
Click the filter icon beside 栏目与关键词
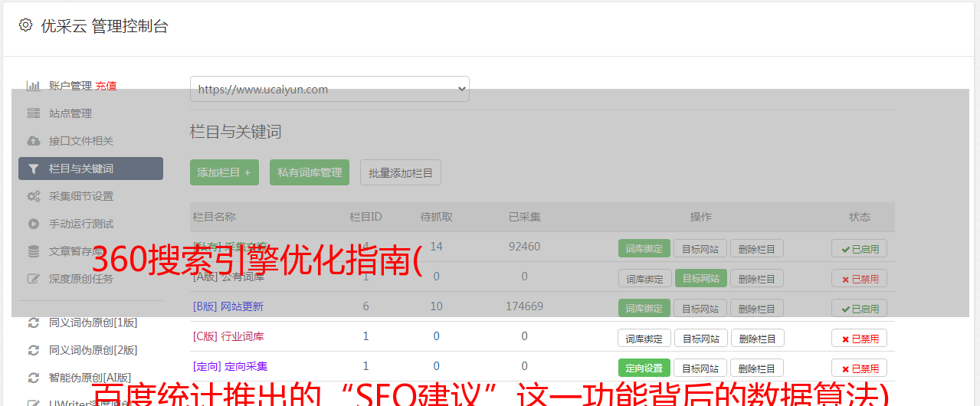tap(33, 169)
